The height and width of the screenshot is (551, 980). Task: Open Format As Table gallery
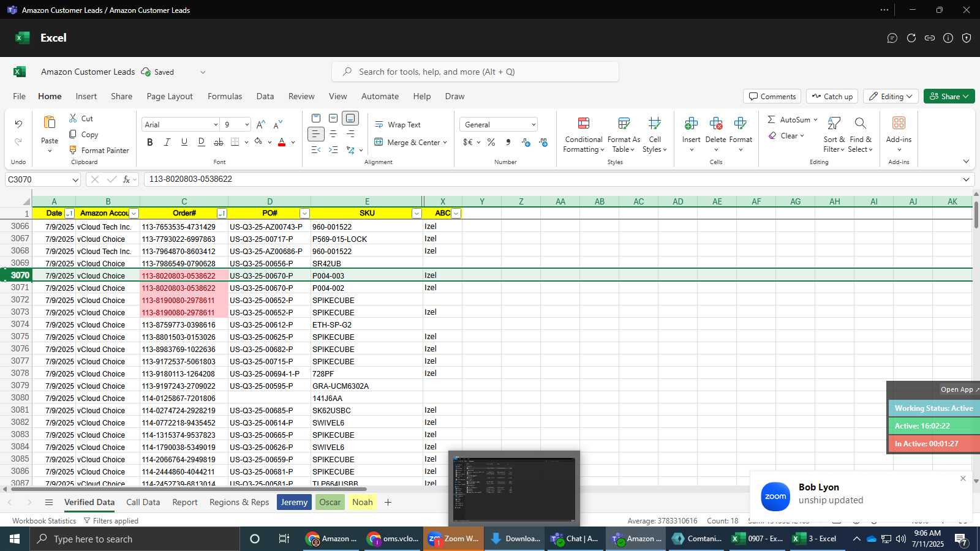point(624,135)
